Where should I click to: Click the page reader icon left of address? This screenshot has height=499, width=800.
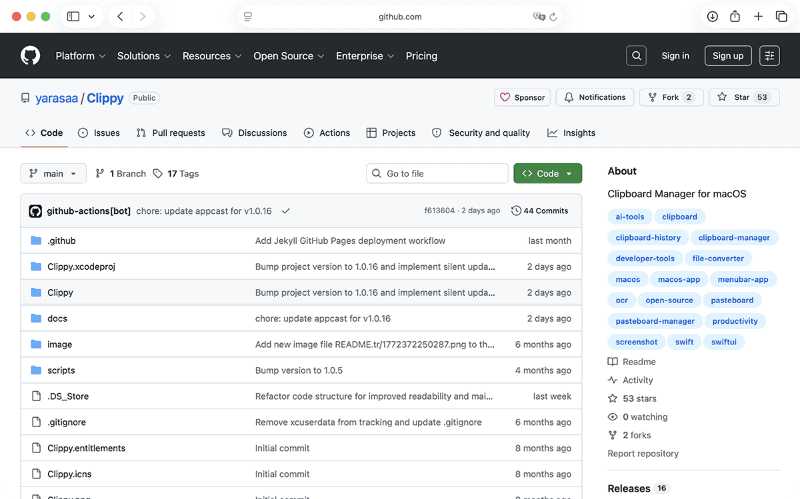point(248,16)
